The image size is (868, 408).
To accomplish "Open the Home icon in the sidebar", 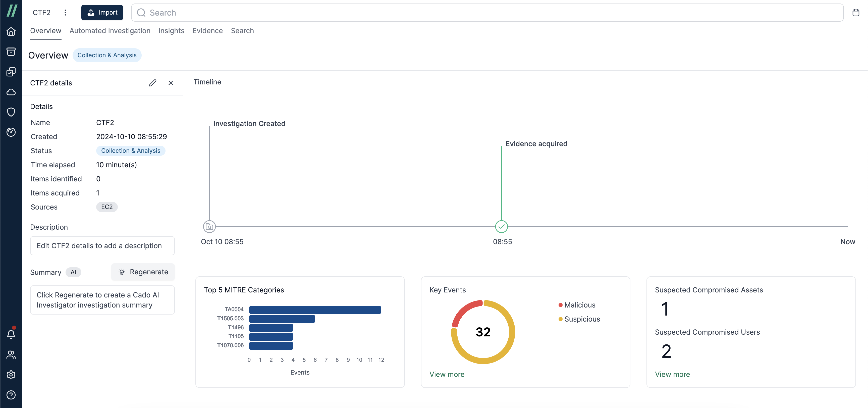I will point(11,31).
